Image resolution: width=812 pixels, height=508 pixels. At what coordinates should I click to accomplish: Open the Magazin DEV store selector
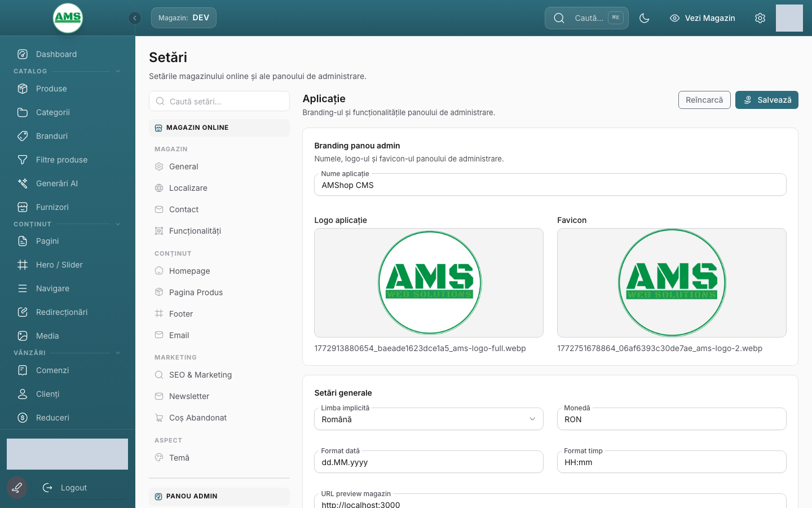184,18
